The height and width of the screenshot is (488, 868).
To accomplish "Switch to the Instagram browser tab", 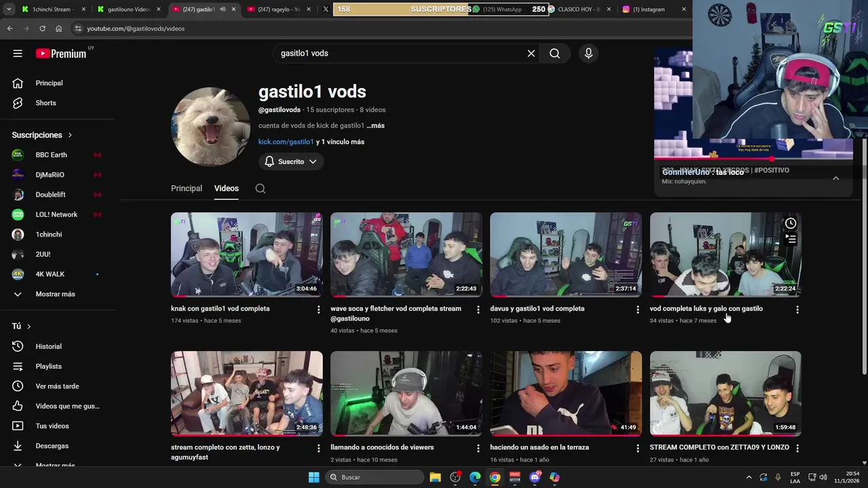I will coord(649,9).
